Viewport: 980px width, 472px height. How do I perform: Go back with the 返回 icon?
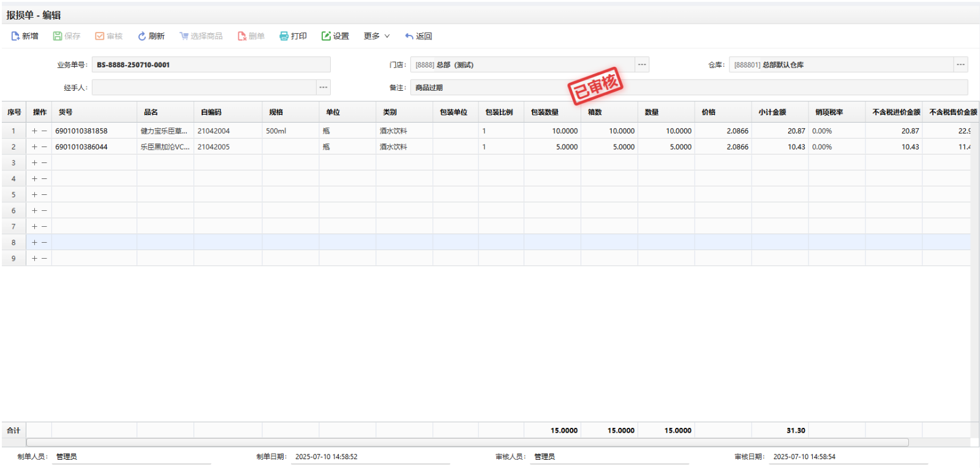pos(409,36)
